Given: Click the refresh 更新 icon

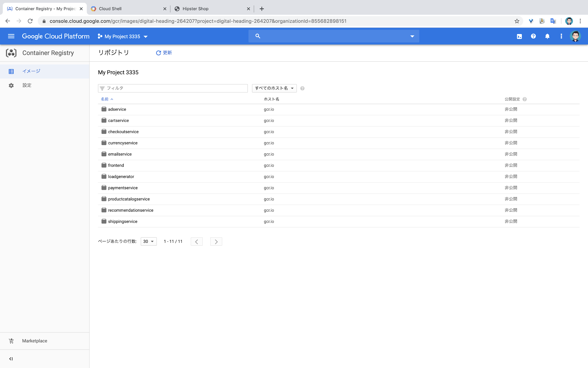Looking at the screenshot, I should click(158, 52).
